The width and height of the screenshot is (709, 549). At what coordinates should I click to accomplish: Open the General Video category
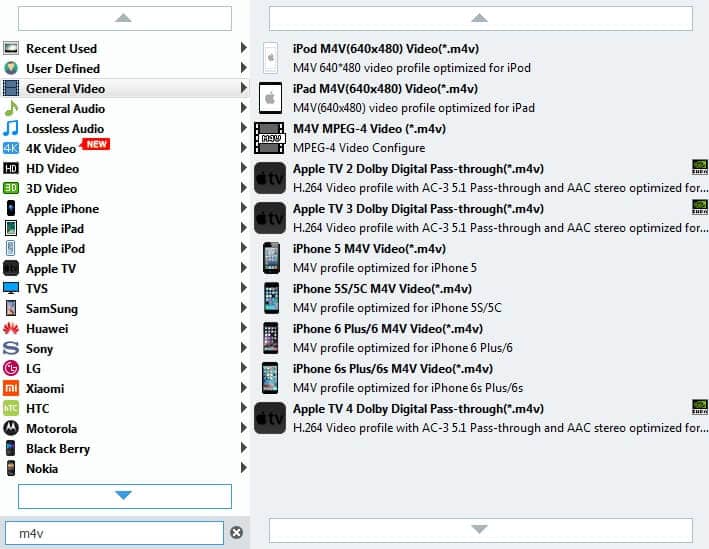[125, 88]
